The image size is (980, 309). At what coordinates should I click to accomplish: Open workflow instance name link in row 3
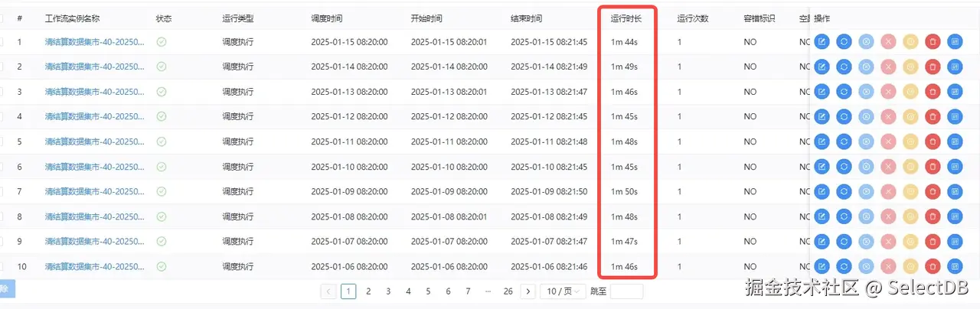tap(94, 92)
